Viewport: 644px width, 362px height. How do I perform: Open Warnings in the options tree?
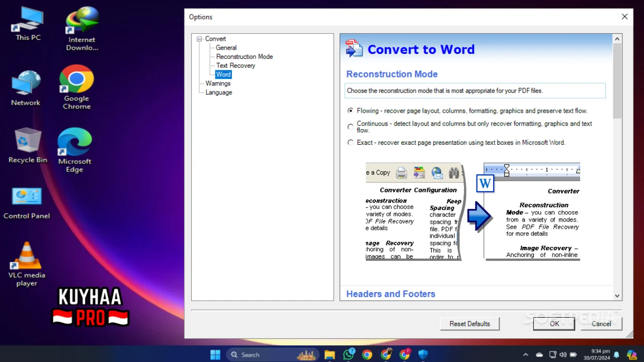pyautogui.click(x=218, y=83)
